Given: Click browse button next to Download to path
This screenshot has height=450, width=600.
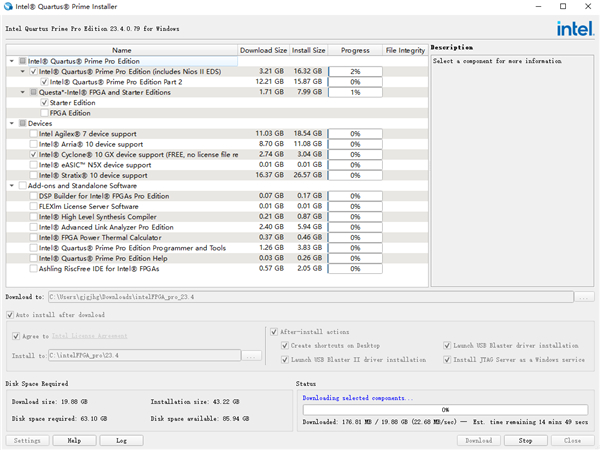Looking at the screenshot, I should 584,297.
